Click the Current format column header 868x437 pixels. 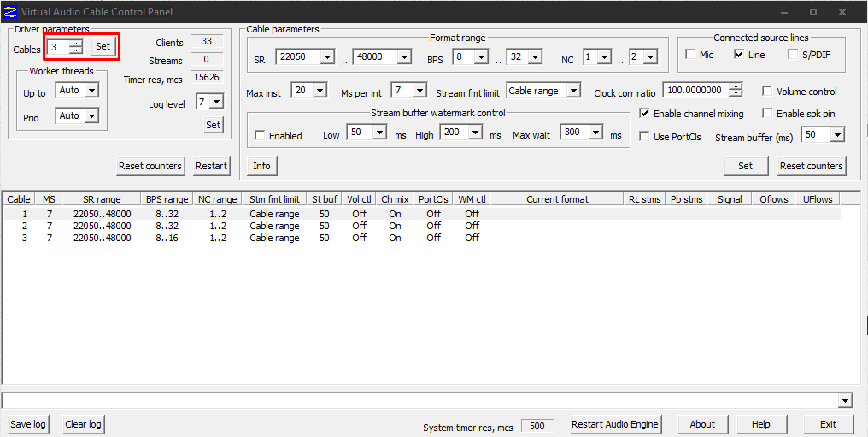click(x=557, y=199)
